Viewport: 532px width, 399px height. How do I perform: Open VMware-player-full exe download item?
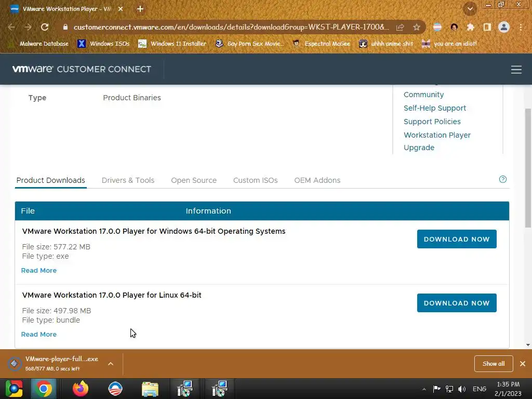[x=54, y=363]
